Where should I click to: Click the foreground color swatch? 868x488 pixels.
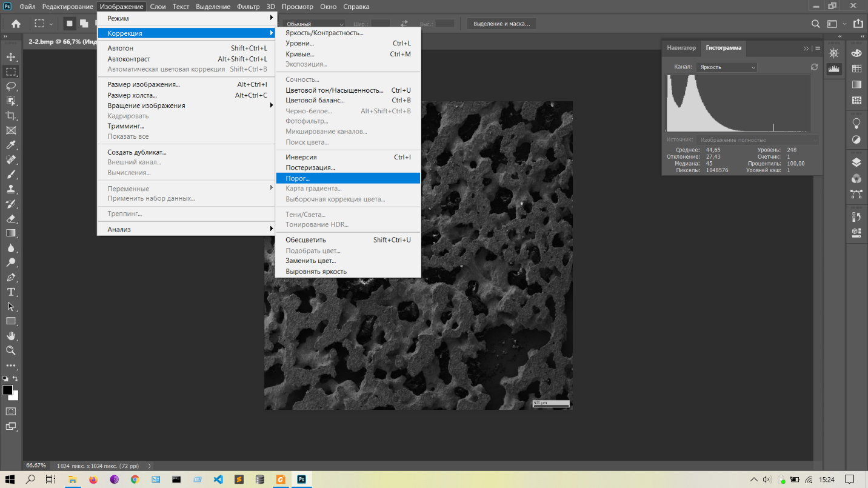click(x=7, y=390)
